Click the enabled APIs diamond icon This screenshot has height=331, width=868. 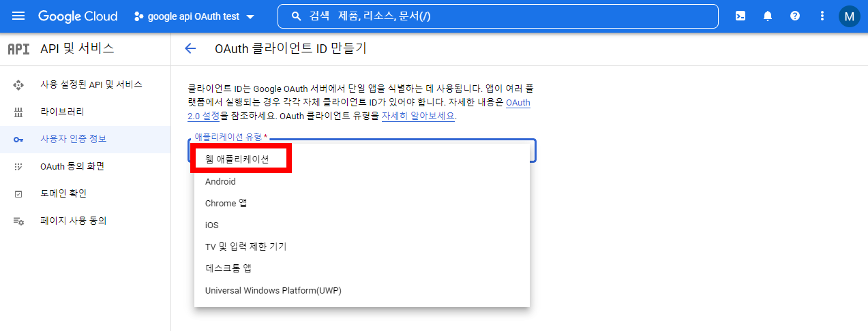click(x=18, y=85)
